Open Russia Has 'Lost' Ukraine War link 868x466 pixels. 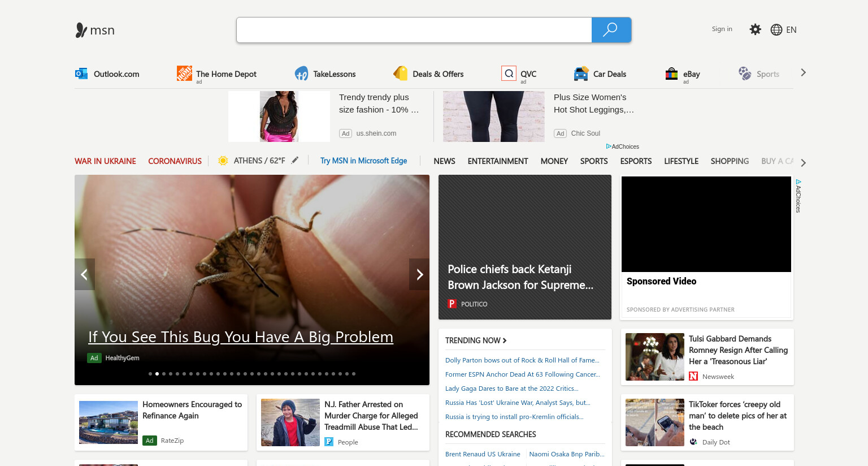pyautogui.click(x=518, y=403)
